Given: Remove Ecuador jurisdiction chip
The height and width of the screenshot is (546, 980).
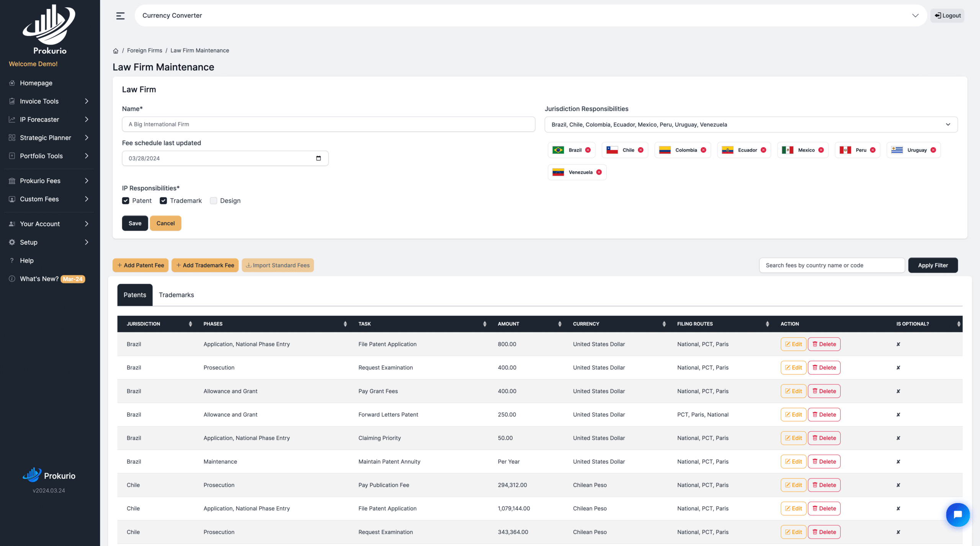Looking at the screenshot, I should [764, 150].
